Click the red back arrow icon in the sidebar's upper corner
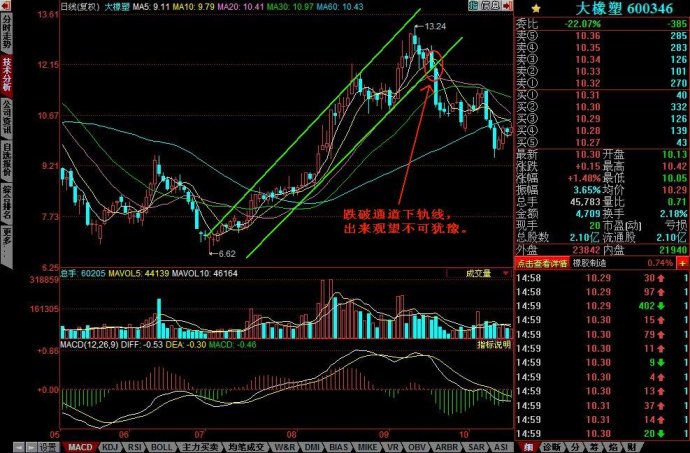The height and width of the screenshot is (453, 690). tap(6, 6)
